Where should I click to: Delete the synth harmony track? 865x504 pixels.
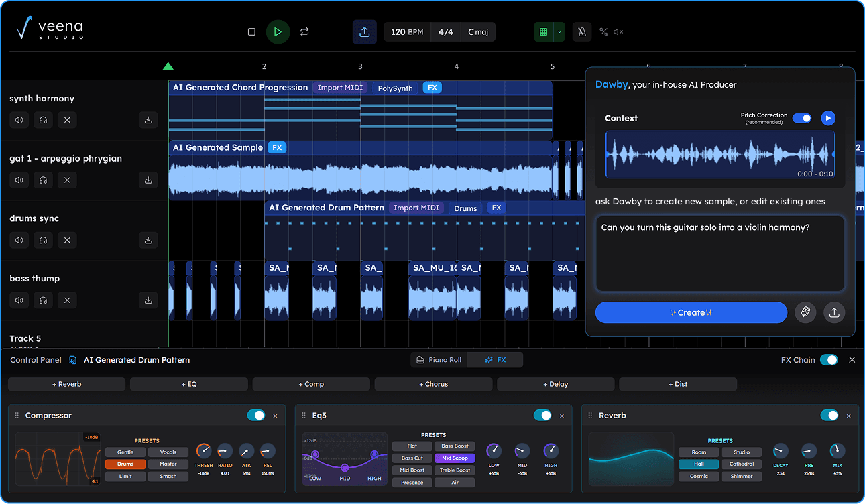(67, 120)
